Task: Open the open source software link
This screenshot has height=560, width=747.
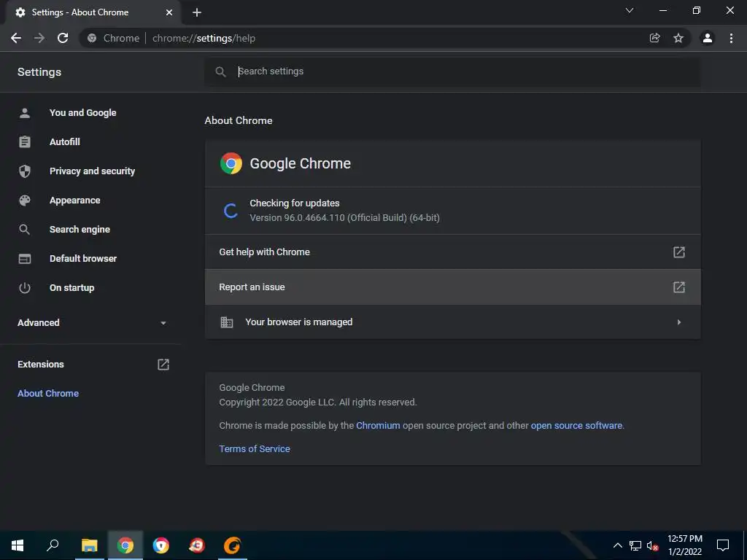Action: tap(576, 426)
